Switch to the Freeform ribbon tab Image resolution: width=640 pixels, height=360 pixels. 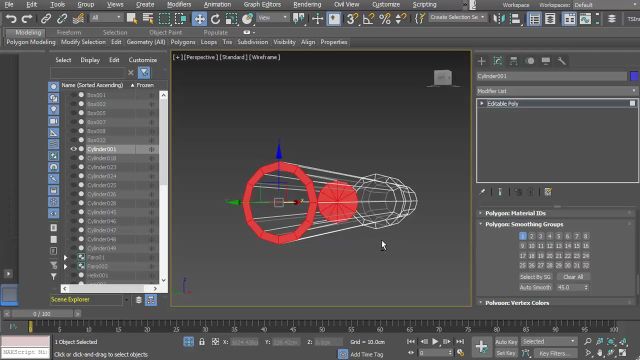(69, 32)
